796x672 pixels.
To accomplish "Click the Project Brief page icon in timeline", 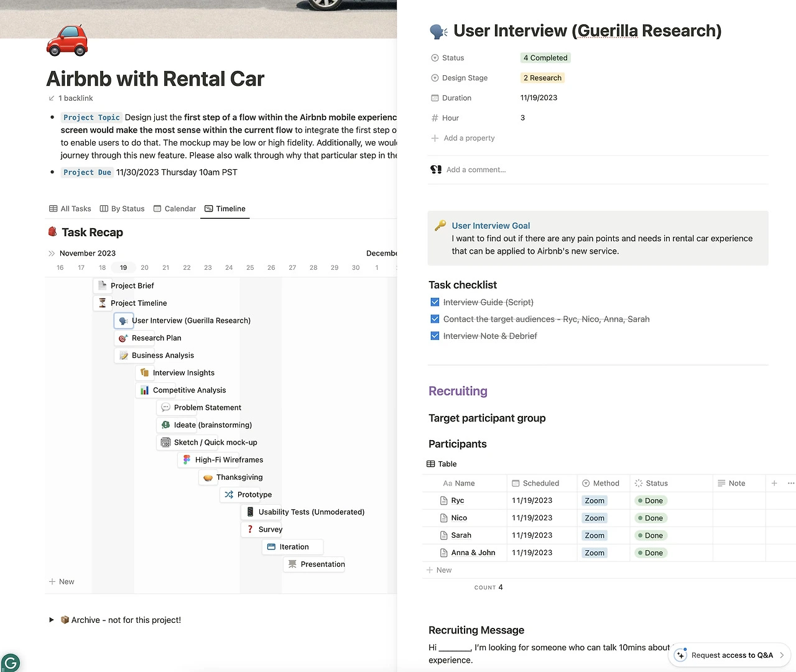I will 103,285.
